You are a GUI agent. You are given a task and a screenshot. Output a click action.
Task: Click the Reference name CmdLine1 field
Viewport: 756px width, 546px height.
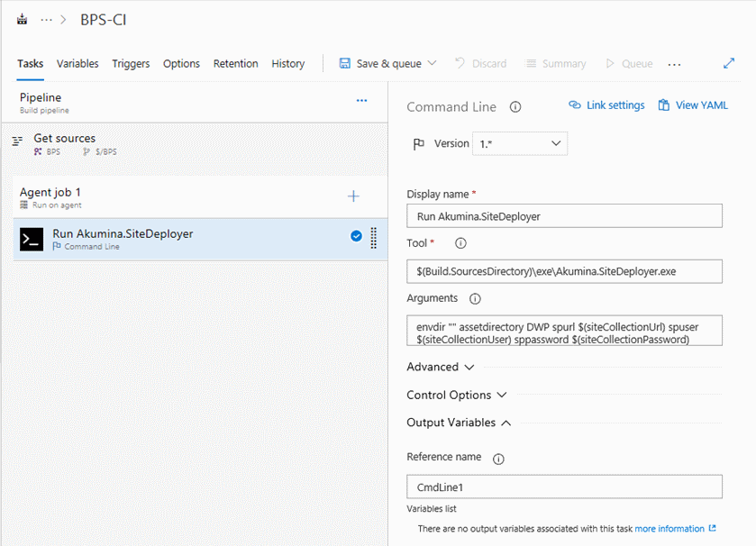click(565, 487)
